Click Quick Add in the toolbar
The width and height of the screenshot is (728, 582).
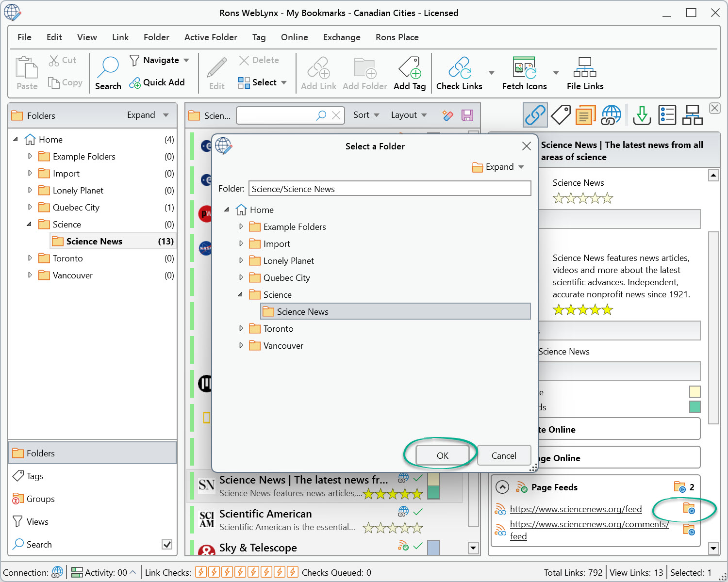(x=157, y=82)
